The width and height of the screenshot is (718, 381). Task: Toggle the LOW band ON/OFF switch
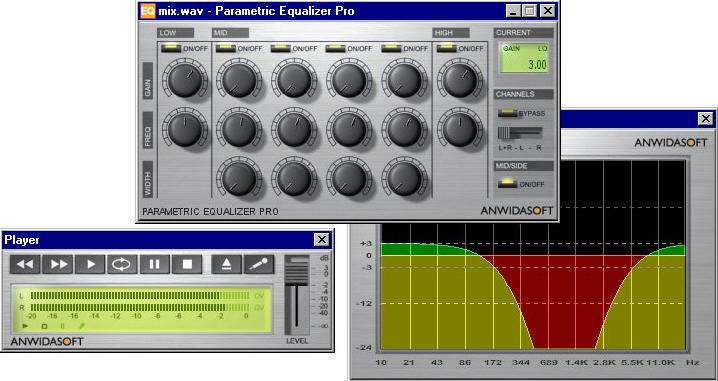point(170,48)
